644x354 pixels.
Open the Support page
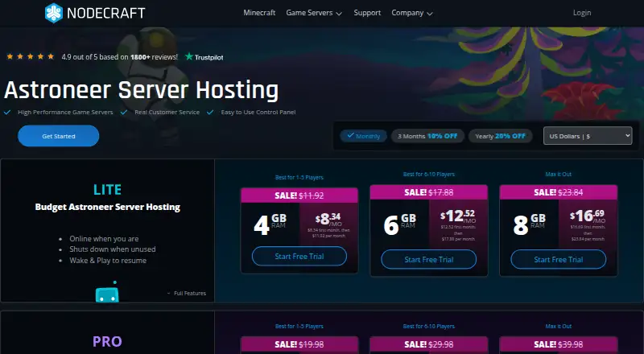point(367,13)
